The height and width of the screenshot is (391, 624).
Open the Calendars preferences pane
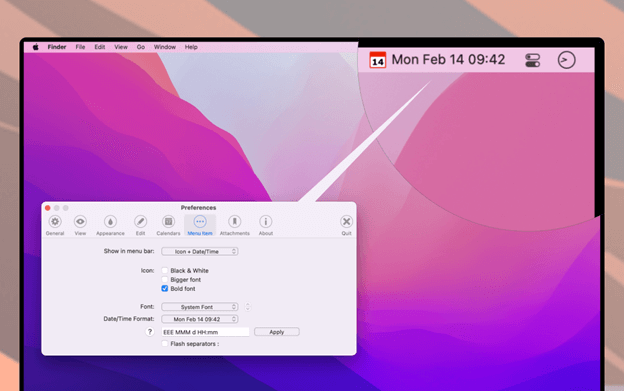coord(168,225)
